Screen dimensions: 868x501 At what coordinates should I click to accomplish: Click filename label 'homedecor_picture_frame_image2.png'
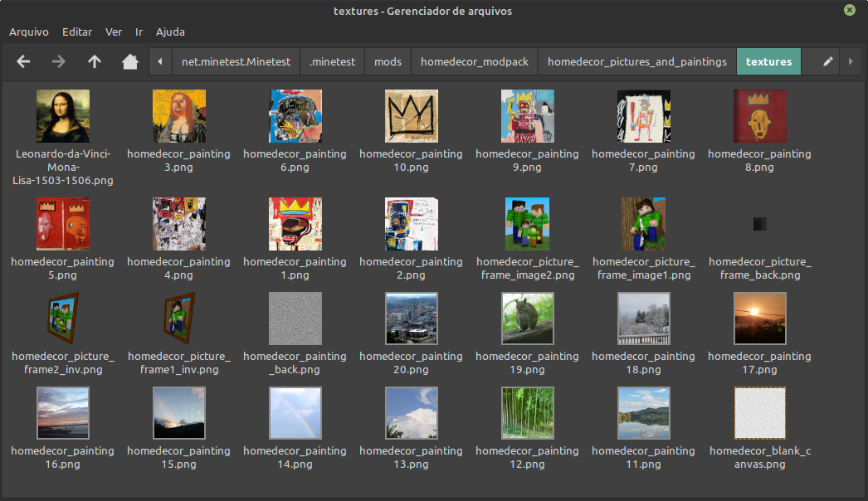(x=528, y=269)
